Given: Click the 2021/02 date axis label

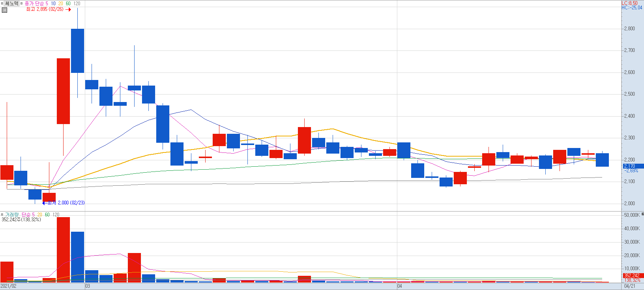Looking at the screenshot, I should coord(9,286).
